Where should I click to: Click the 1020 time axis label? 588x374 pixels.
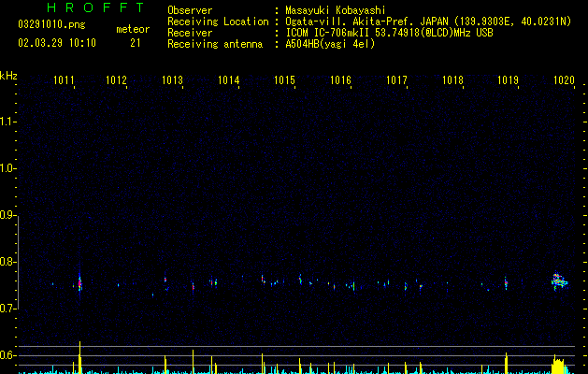point(564,80)
